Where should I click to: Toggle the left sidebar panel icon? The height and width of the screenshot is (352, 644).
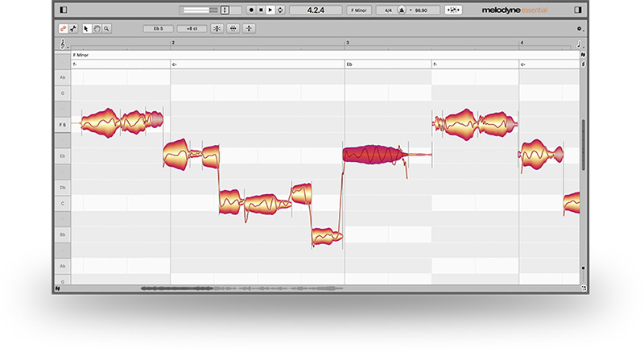64,10
